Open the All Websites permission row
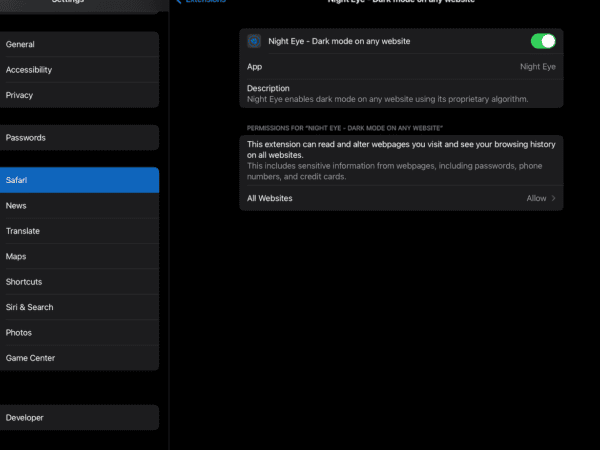The width and height of the screenshot is (600, 450). [x=401, y=198]
